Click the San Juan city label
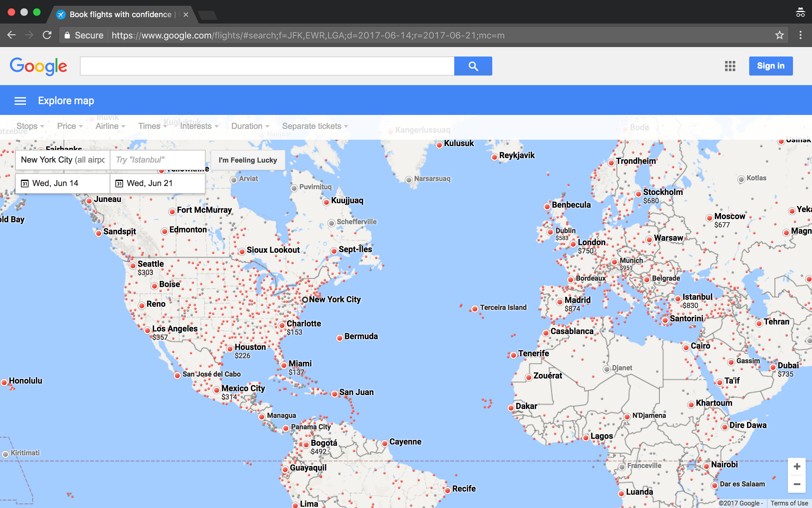Viewport: 812px width, 508px height. tap(356, 392)
